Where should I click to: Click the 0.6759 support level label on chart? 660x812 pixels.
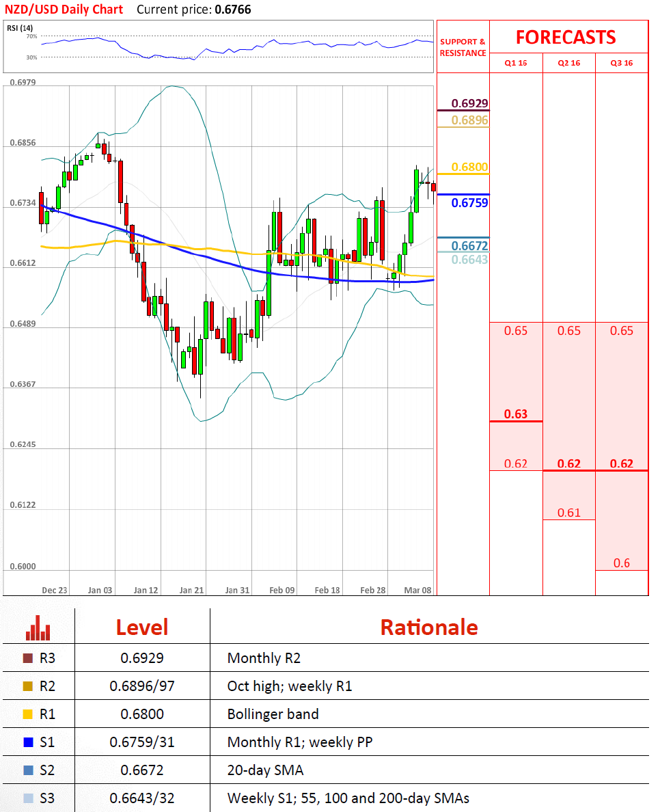coord(469,202)
